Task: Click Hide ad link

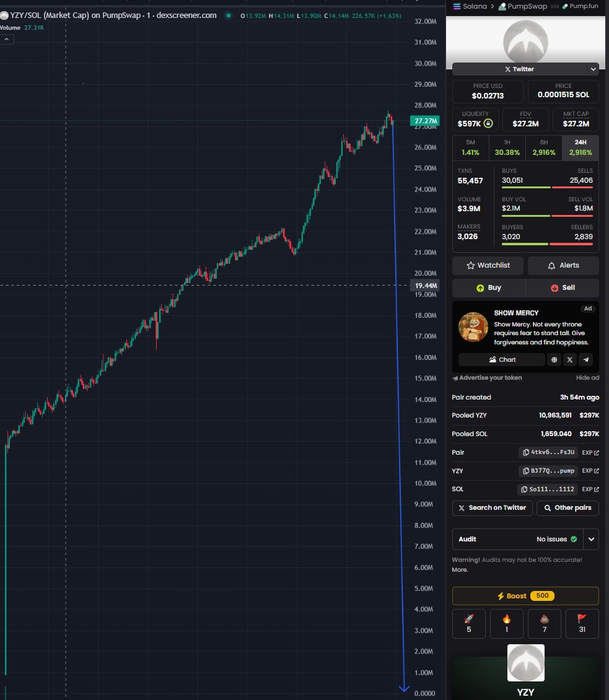Action: point(587,378)
